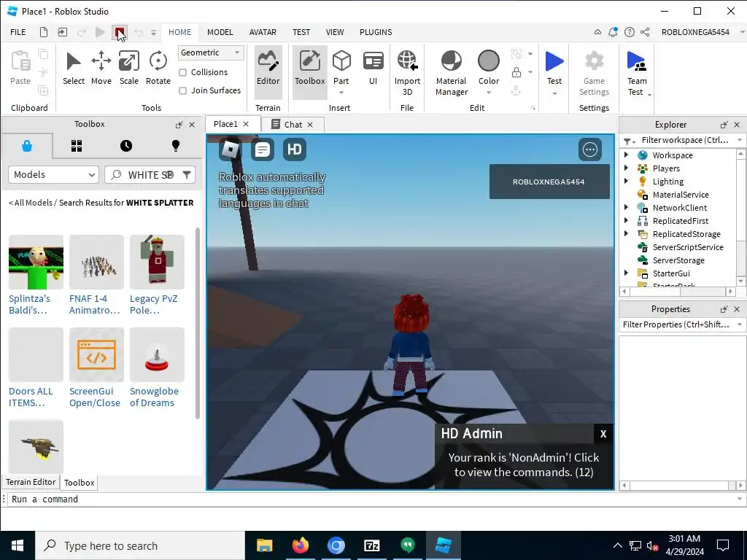Switch to the Chat document tab
The image size is (747, 560).
tap(293, 124)
